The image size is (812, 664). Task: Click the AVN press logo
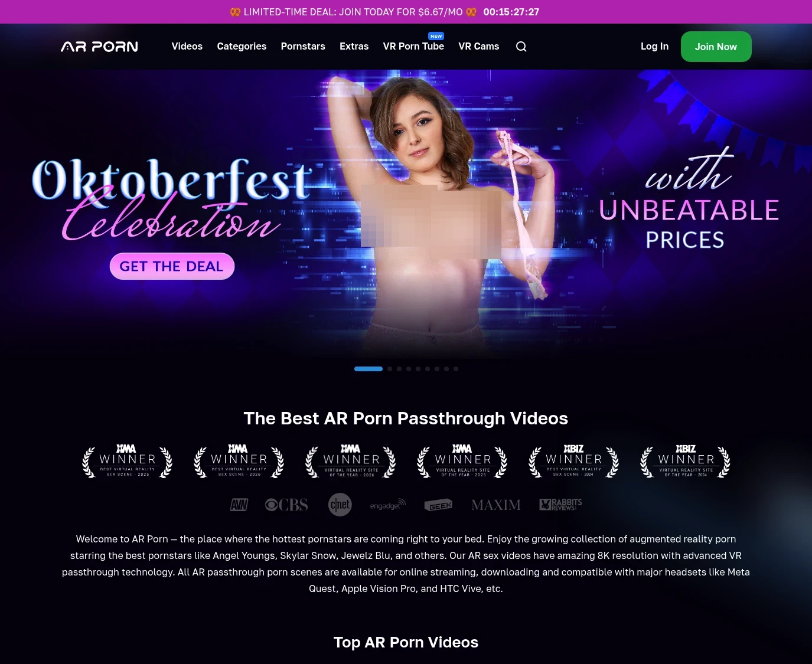click(x=239, y=505)
